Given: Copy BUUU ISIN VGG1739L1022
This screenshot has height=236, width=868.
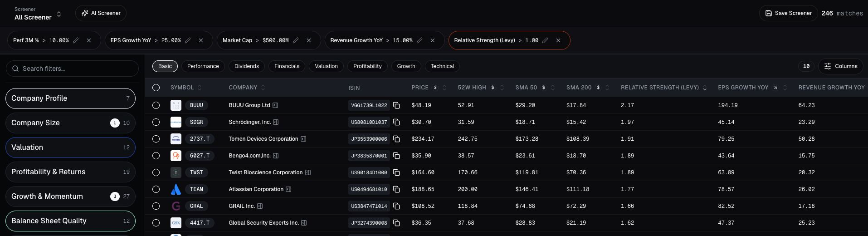Looking at the screenshot, I should pyautogui.click(x=396, y=105).
